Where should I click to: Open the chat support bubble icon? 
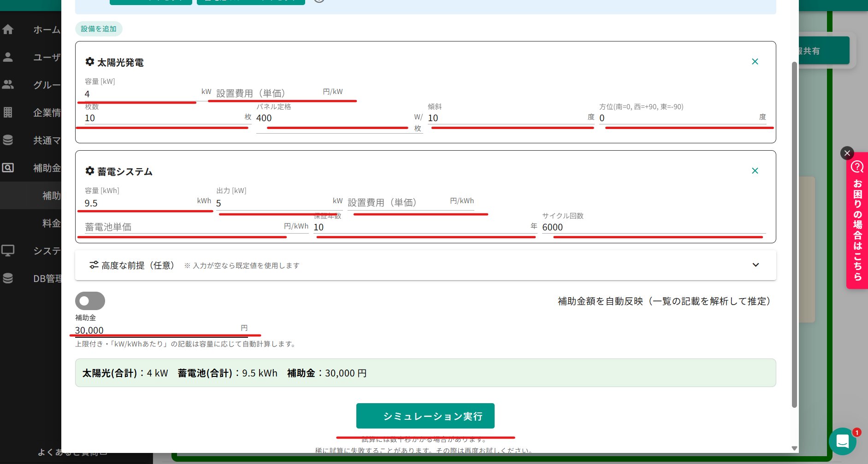pos(842,441)
